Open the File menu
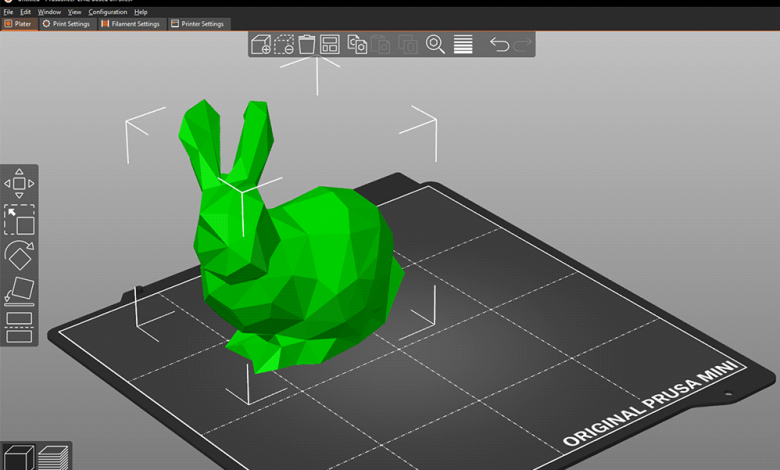 [x=8, y=11]
